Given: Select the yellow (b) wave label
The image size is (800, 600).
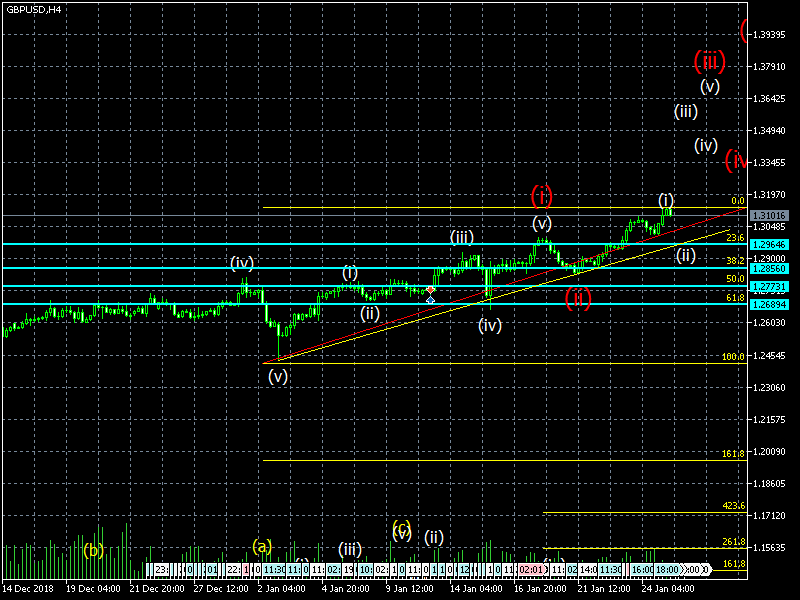Looking at the screenshot, I should click(x=93, y=550).
